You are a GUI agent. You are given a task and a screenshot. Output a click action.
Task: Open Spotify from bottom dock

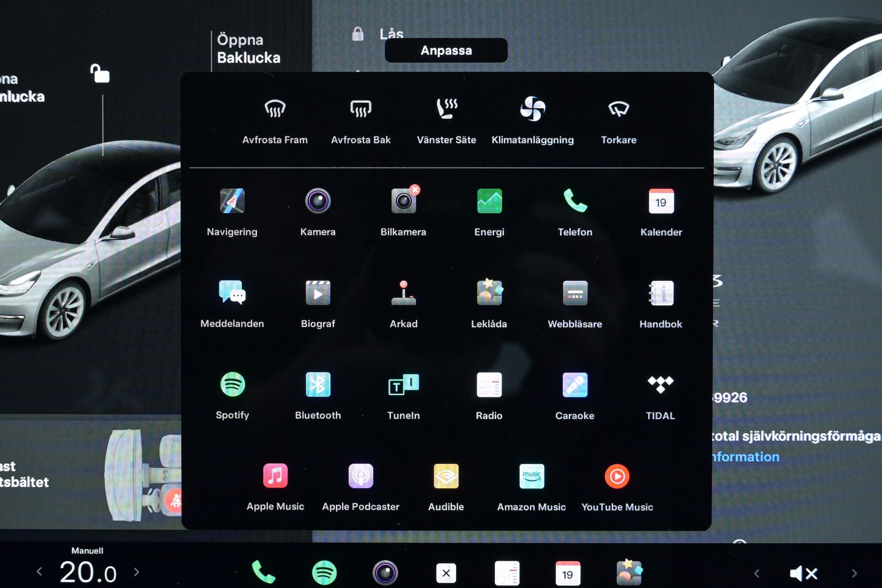(x=324, y=572)
